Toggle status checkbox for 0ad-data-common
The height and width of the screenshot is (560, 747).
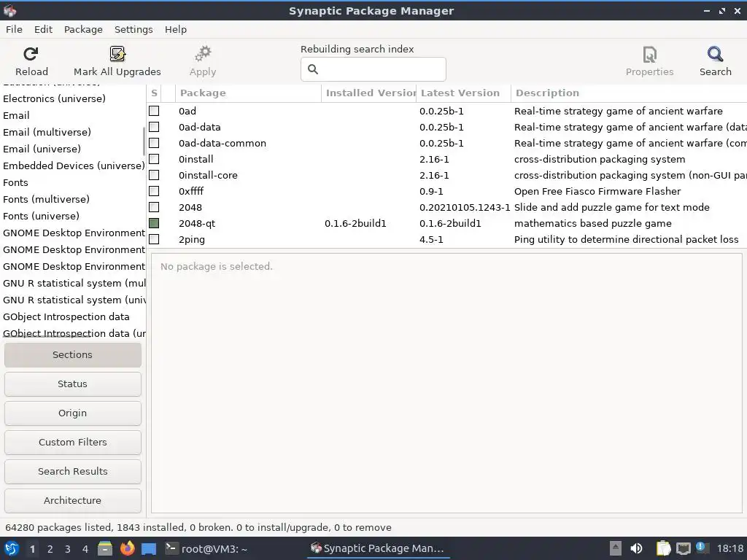click(x=154, y=143)
